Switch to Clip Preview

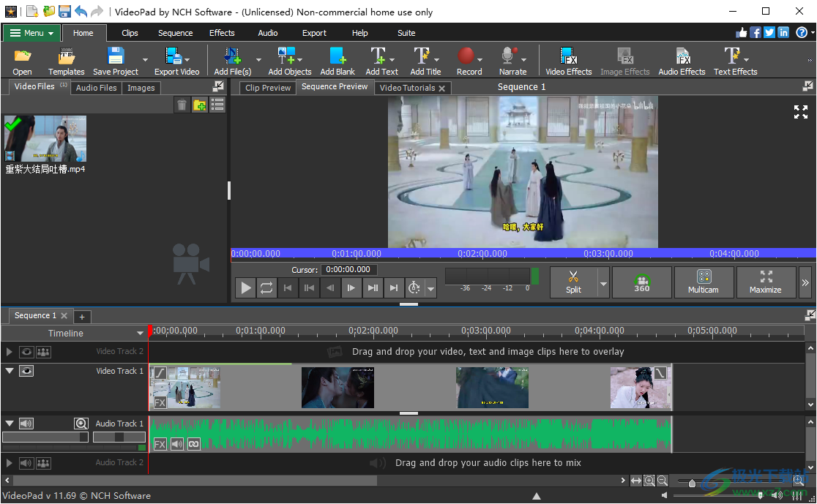pyautogui.click(x=266, y=86)
